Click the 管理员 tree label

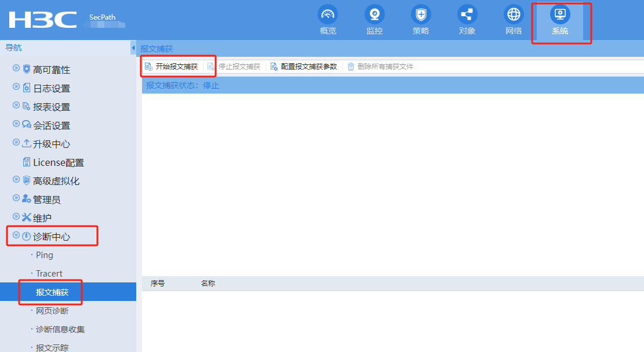[47, 199]
